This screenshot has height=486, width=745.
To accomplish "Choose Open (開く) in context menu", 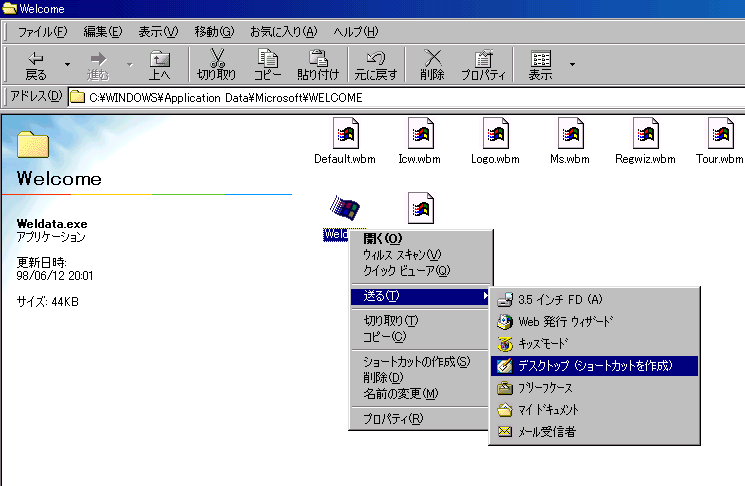I will click(x=420, y=238).
